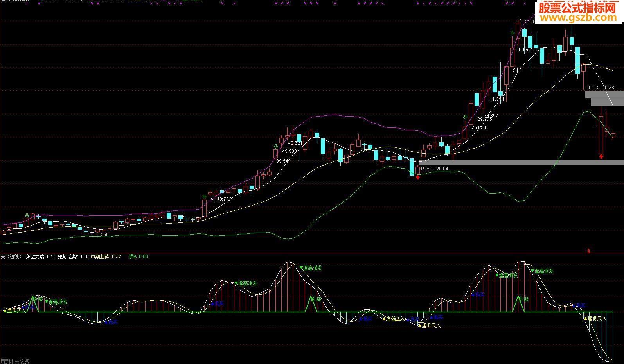Select the 短期趋势: 0.10 readout
This screenshot has height=364, width=624.
coord(74,257)
